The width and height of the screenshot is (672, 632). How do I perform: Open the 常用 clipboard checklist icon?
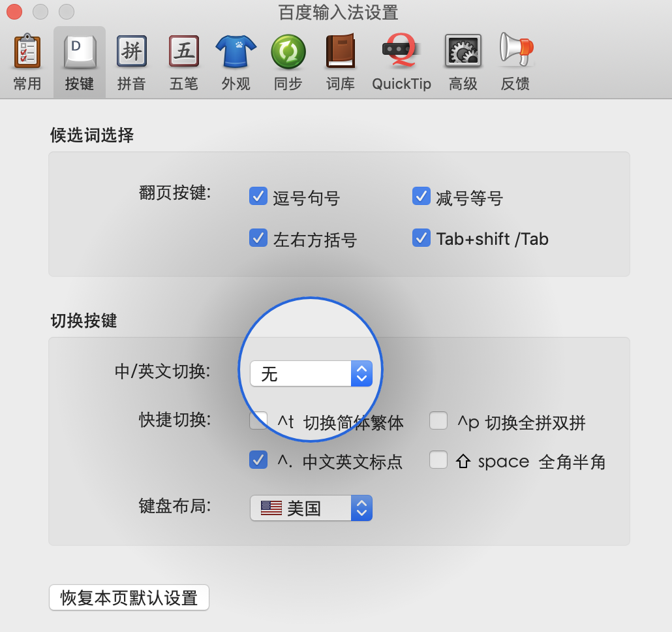point(27,51)
